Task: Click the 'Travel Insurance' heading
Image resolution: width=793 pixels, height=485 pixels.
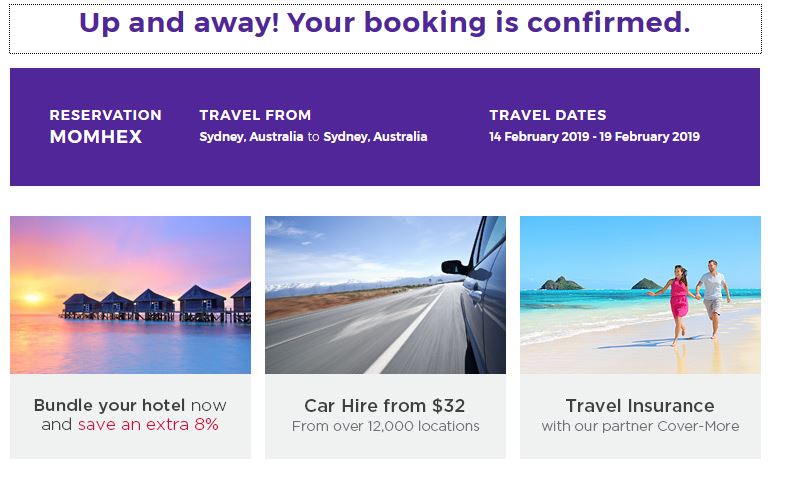Action: point(640,406)
